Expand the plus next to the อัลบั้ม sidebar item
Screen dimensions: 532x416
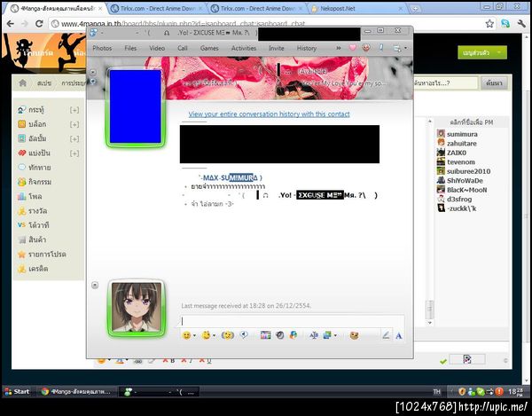click(74, 138)
